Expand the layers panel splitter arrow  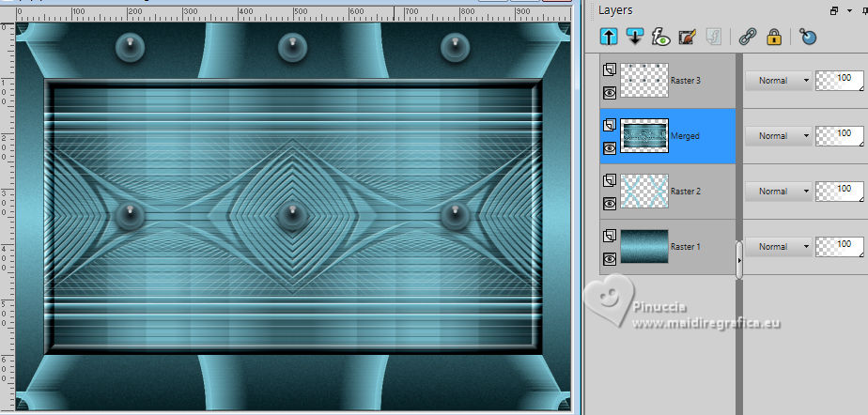tap(739, 260)
